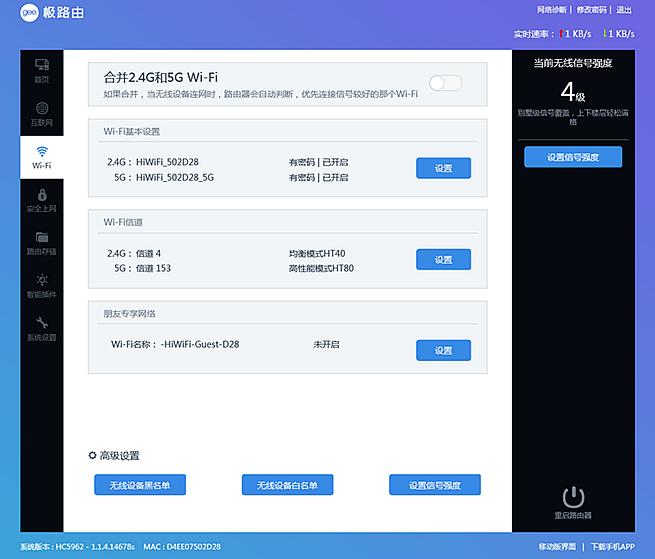Image resolution: width=655 pixels, height=559 pixels.
Task: Click the 未开启 guest status text
Action: tap(326, 344)
